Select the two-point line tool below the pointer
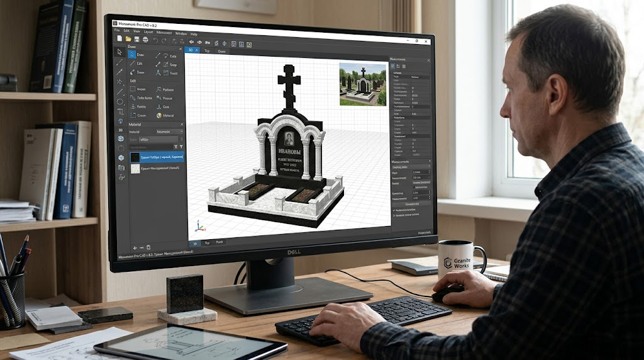This screenshot has width=644, height=360. tap(119, 62)
